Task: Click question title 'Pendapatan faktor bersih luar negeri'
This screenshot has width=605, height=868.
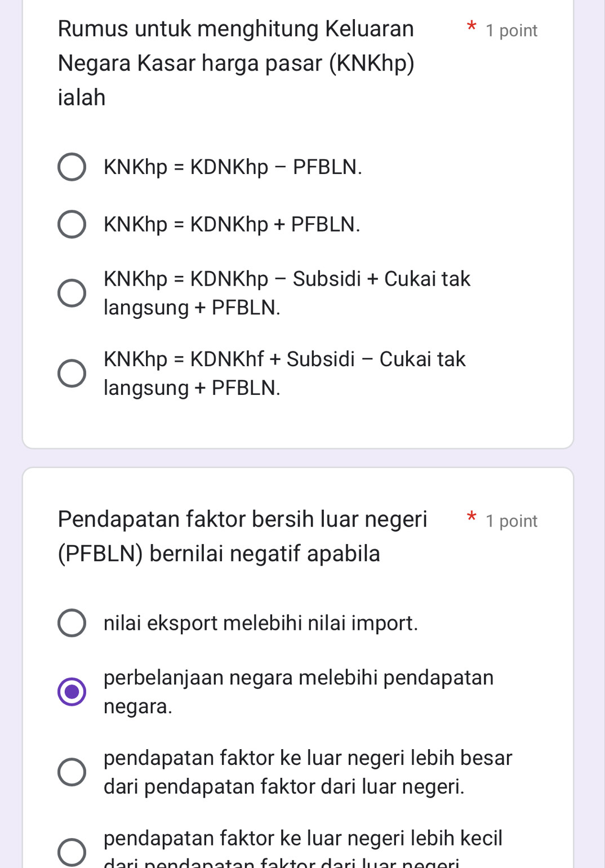Action: (242, 536)
